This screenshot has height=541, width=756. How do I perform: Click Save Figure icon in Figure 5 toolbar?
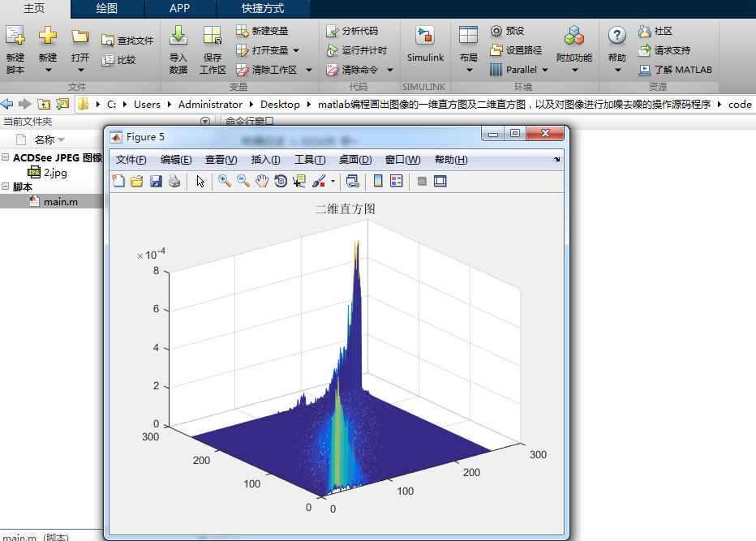pos(156,182)
